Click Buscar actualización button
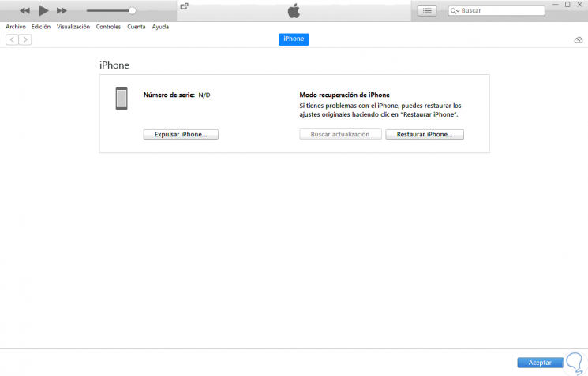588x376 pixels. pos(340,134)
